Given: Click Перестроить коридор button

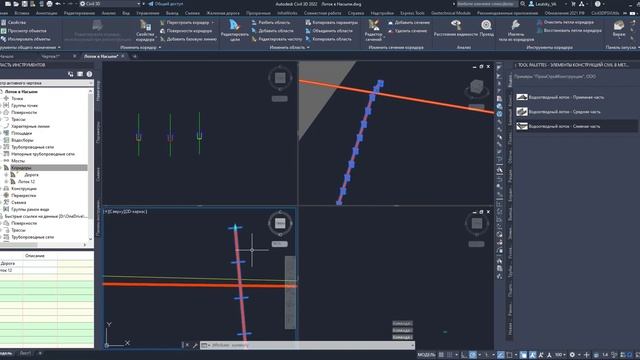Looking at the screenshot, I should point(187,22).
